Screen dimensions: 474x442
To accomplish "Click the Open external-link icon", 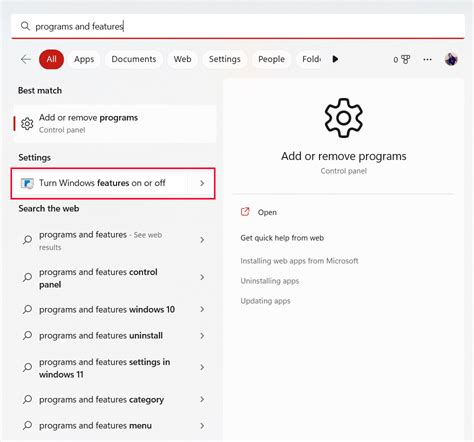I will click(245, 212).
